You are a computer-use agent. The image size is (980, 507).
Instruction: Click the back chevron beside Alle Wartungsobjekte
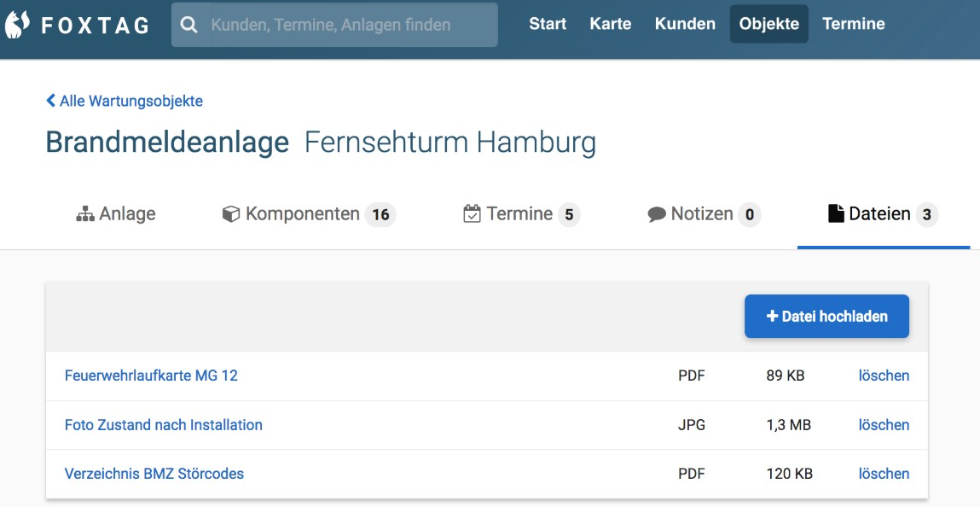pyautogui.click(x=50, y=101)
